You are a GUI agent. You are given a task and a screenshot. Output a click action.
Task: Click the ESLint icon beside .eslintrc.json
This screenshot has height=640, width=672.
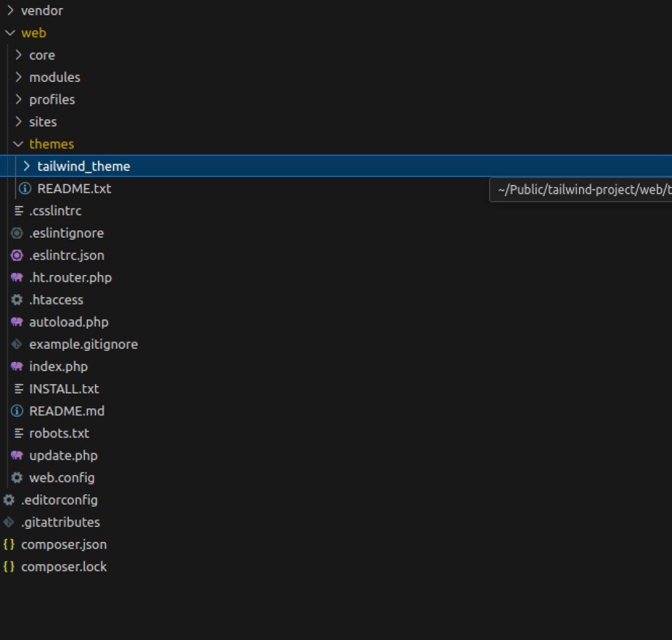coord(17,255)
